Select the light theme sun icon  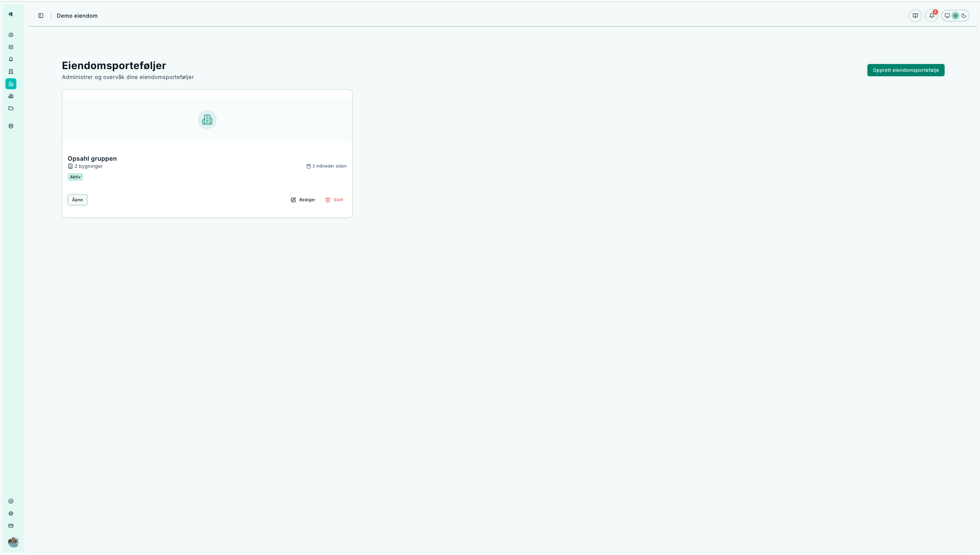[x=955, y=16]
